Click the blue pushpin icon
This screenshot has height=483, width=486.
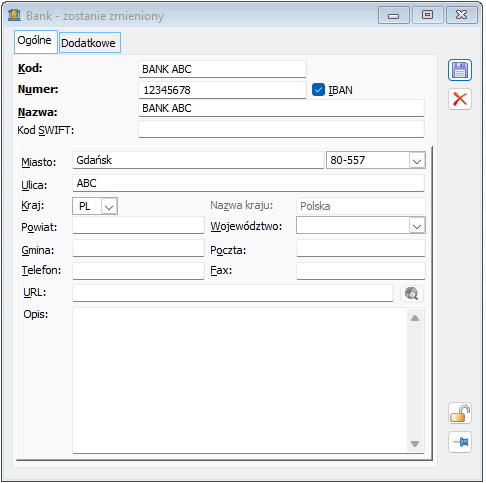click(x=460, y=442)
